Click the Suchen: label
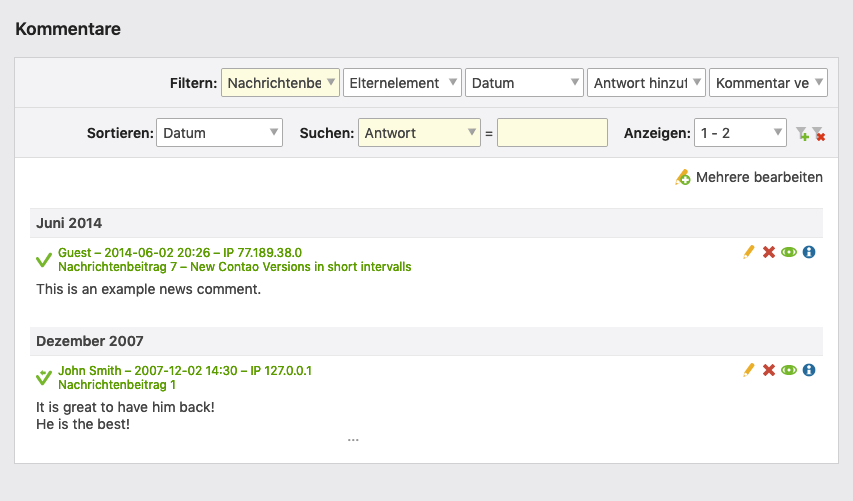Viewport: 853px width, 501px height. coord(326,133)
